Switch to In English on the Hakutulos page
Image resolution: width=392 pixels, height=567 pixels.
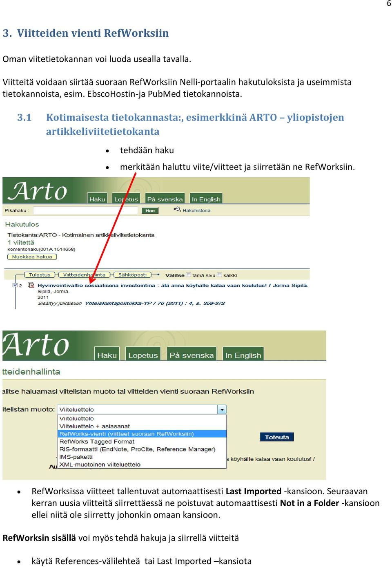206,199
